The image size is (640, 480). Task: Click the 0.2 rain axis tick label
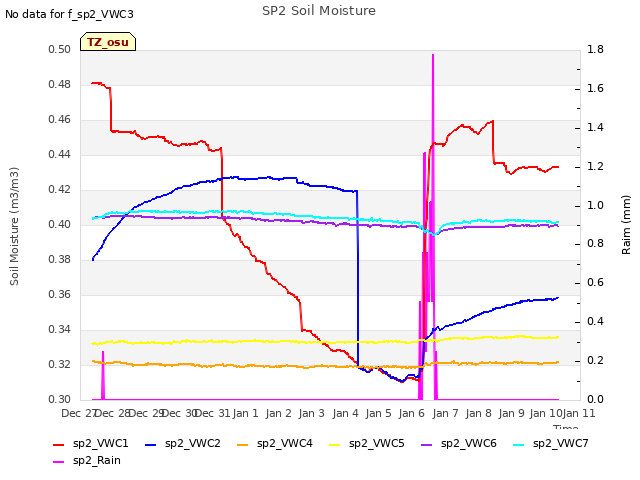596,361
